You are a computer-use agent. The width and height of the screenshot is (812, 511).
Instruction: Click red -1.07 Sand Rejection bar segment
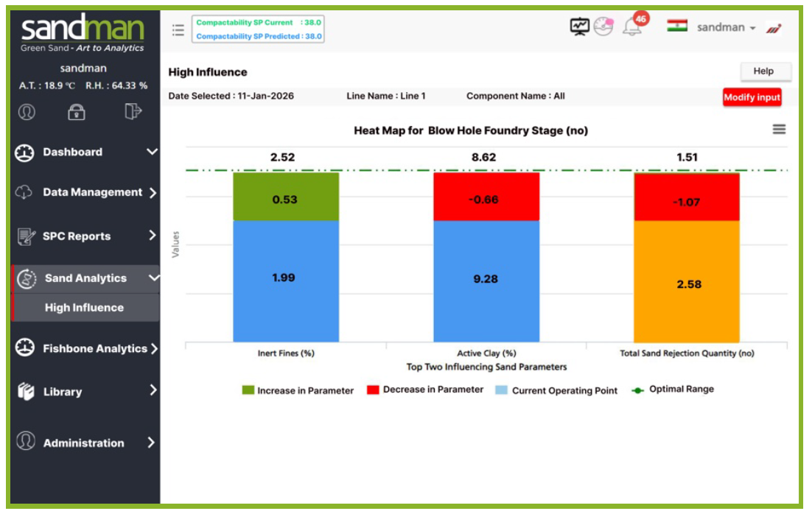(687, 197)
